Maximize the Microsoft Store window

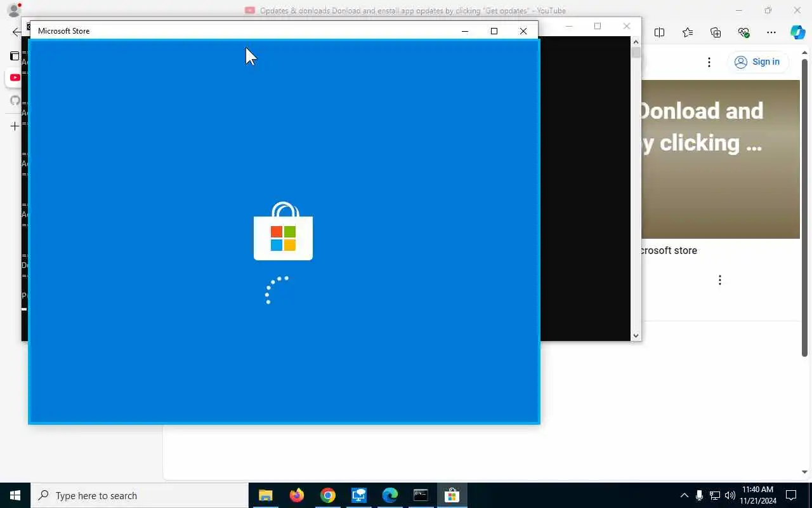click(x=494, y=31)
